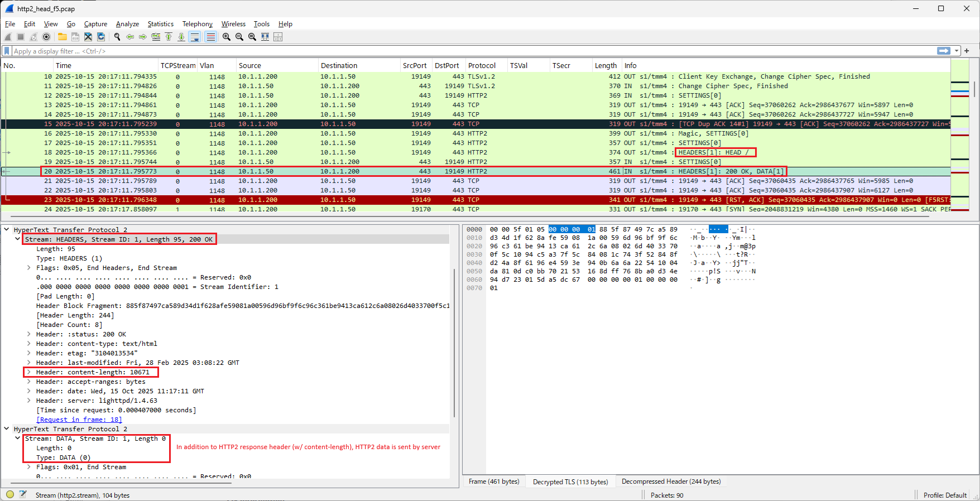The height and width of the screenshot is (501, 980).
Task: Go forward in packet history arrow
Action: pyautogui.click(x=143, y=37)
